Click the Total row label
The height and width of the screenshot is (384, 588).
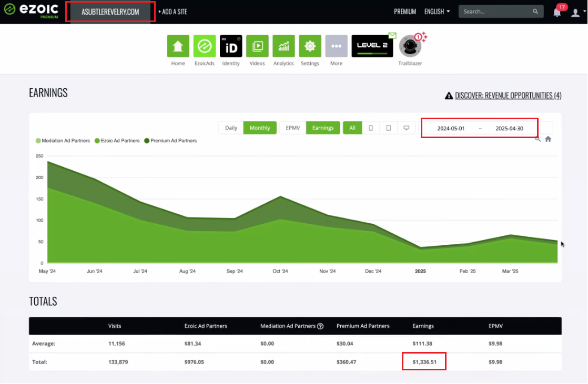coord(40,362)
